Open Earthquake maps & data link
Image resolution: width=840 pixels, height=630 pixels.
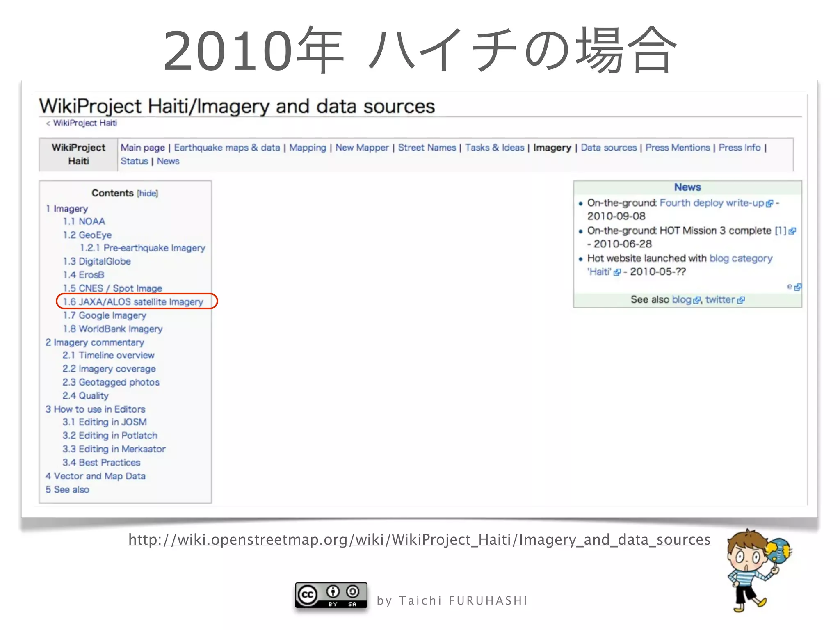pos(227,148)
